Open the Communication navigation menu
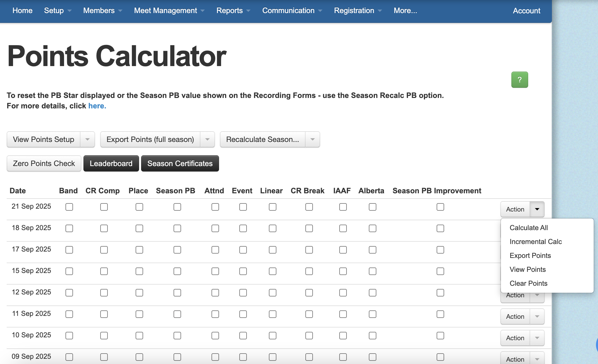 tap(292, 11)
